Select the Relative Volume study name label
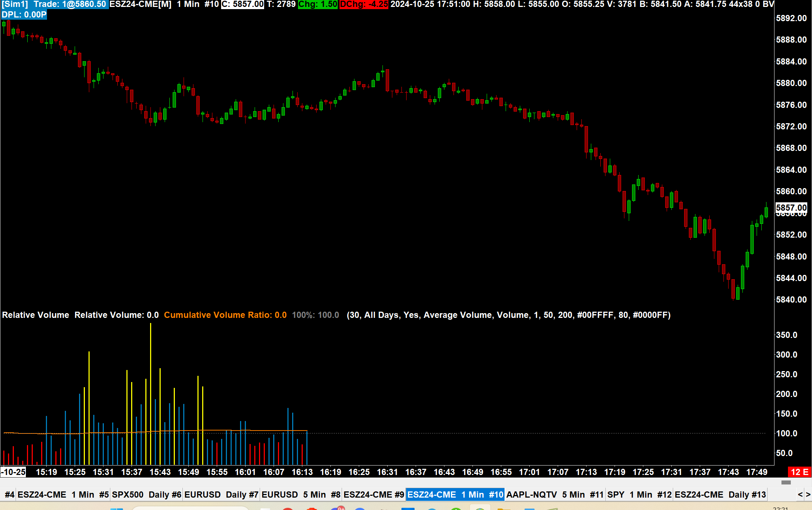Screen dimensions: 812x510 (x=35, y=315)
